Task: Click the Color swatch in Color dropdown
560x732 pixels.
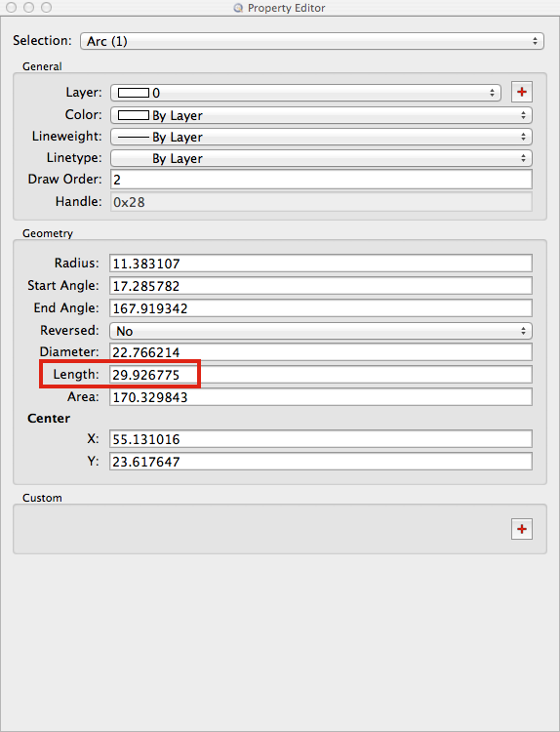Action: pos(134,115)
